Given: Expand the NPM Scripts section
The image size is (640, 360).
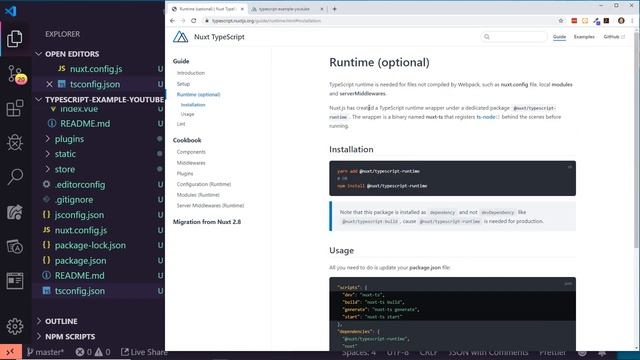Looking at the screenshot, I should coord(70,336).
